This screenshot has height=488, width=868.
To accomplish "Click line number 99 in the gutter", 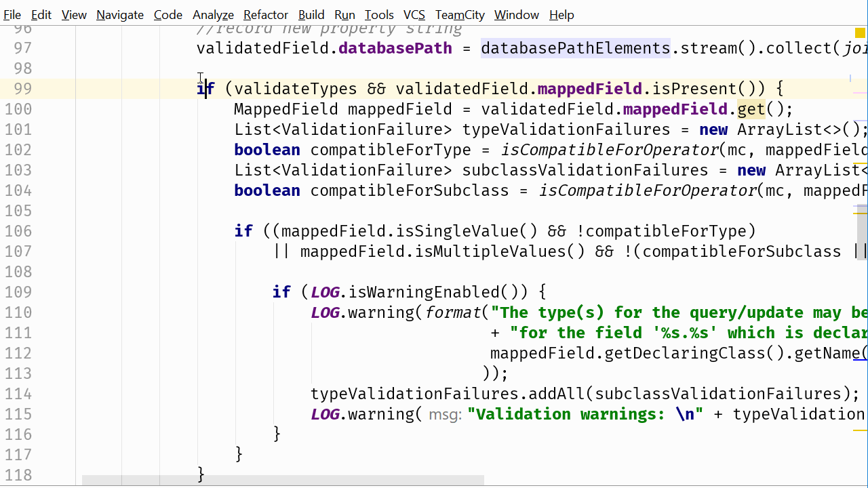I will coord(24,88).
